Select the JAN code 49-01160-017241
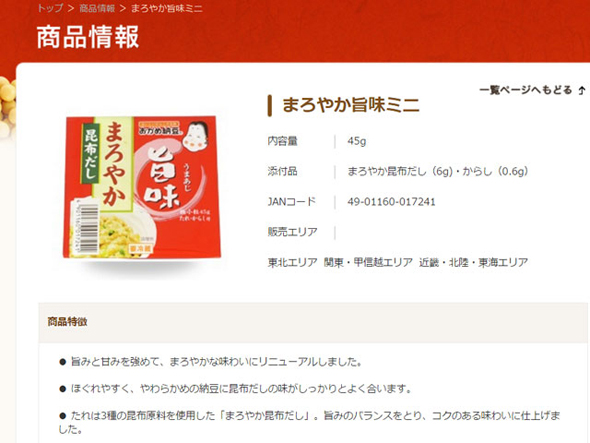 (391, 202)
